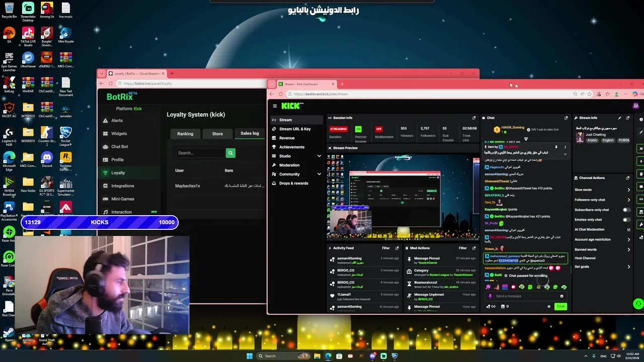This screenshot has height=362, width=644.
Task: Open a new tab in BotRix browser window
Action: (x=172, y=73)
